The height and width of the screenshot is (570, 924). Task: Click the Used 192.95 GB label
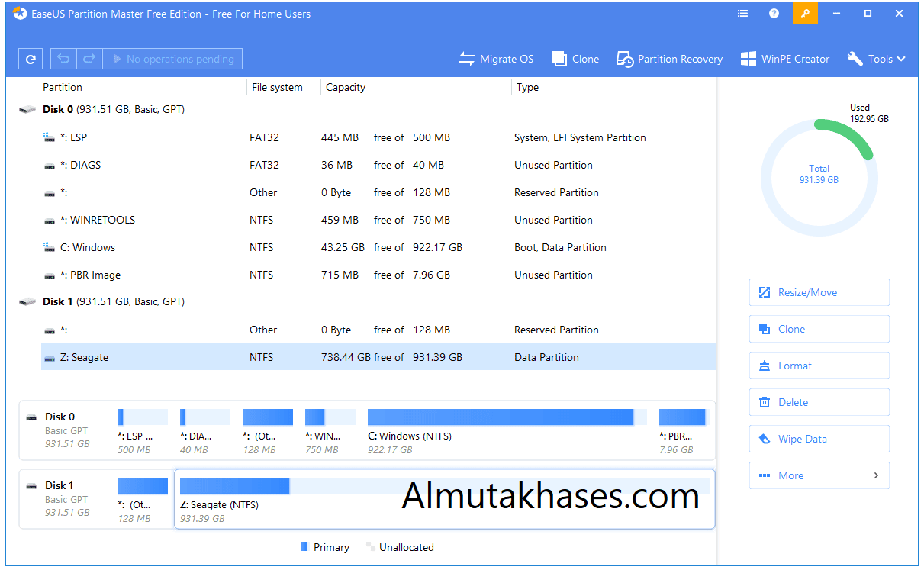pyautogui.click(x=869, y=113)
